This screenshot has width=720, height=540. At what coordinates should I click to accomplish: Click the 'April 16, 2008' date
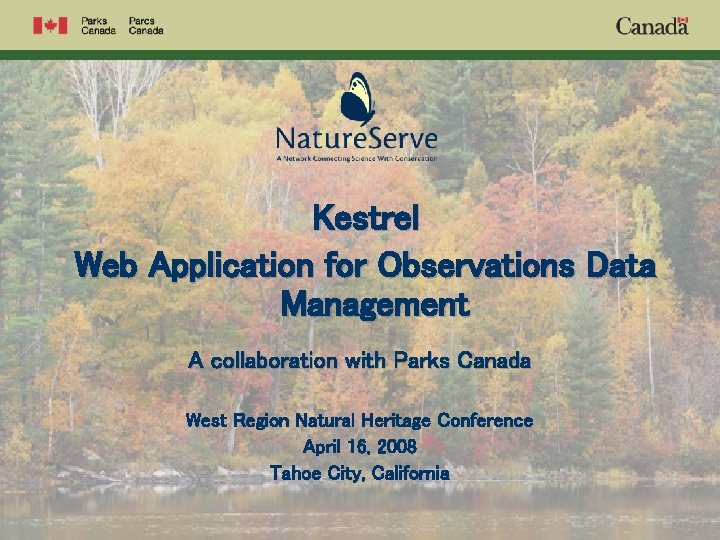(360, 446)
